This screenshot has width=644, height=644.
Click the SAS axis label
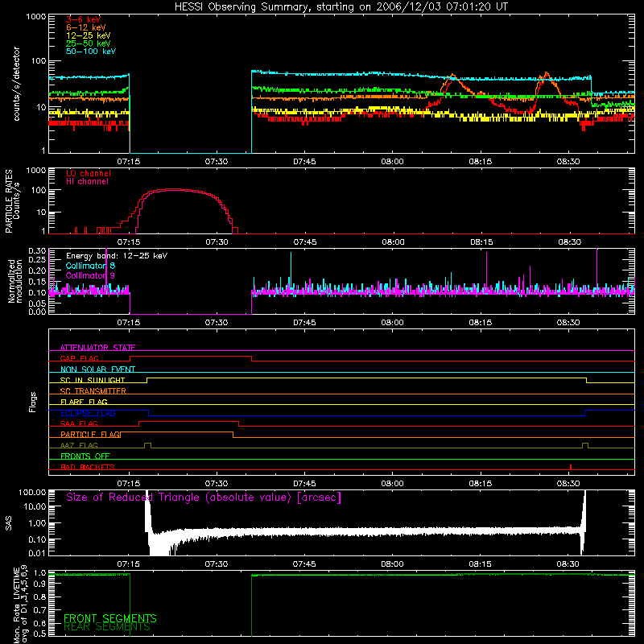[9, 523]
